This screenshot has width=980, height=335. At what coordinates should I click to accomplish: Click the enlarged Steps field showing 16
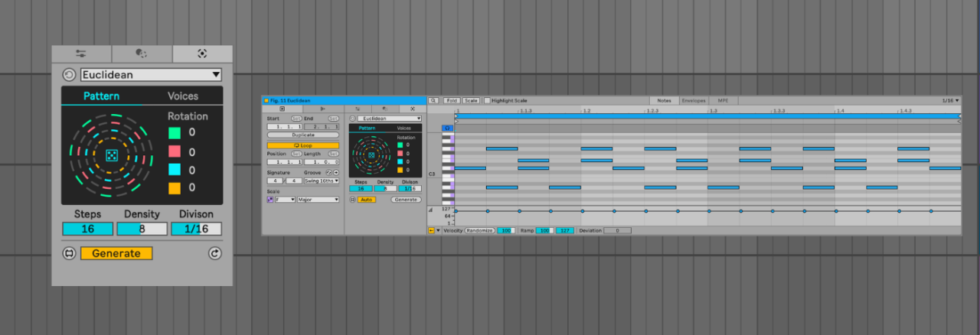pos(87,229)
